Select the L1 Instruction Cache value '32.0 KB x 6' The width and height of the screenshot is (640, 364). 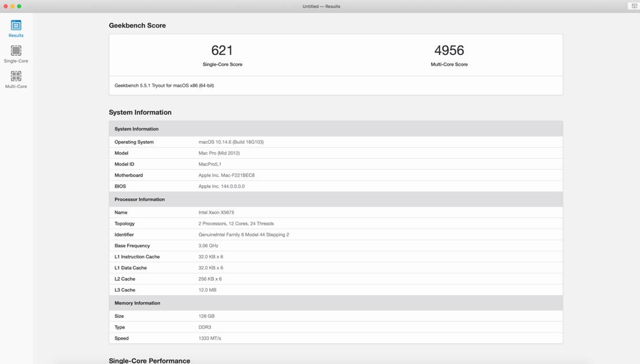pyautogui.click(x=210, y=257)
